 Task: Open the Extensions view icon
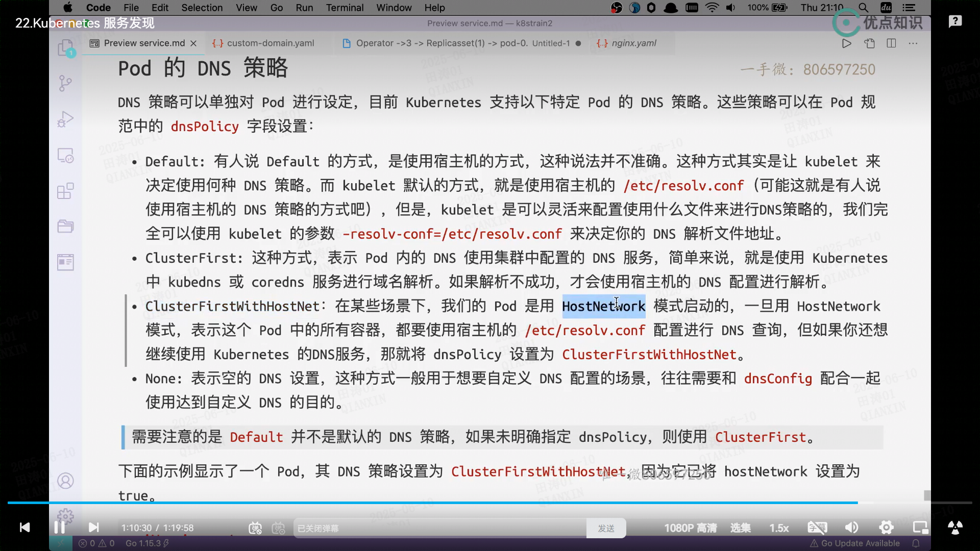[x=65, y=191]
